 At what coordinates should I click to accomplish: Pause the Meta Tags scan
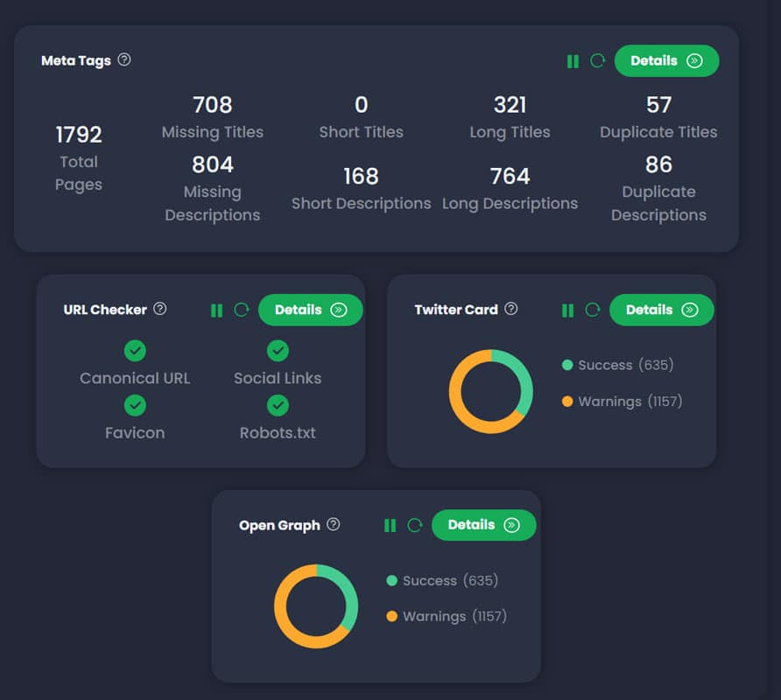573,61
